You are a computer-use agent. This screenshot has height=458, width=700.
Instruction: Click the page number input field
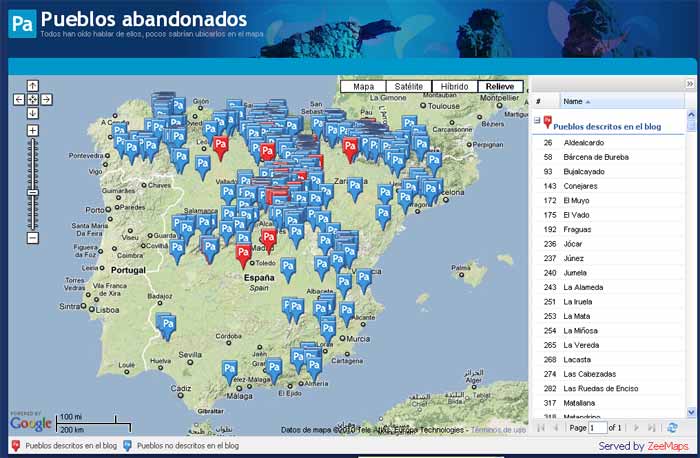pos(597,427)
